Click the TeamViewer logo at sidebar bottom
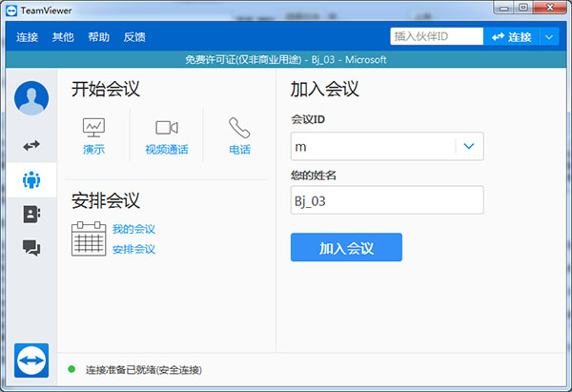The height and width of the screenshot is (392, 572). coord(31,361)
